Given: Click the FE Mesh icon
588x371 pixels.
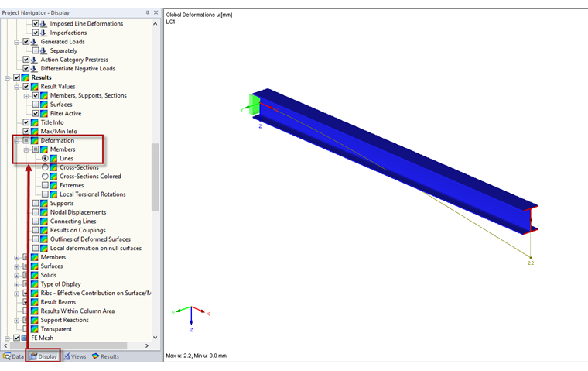Looking at the screenshot, I should [x=25, y=338].
